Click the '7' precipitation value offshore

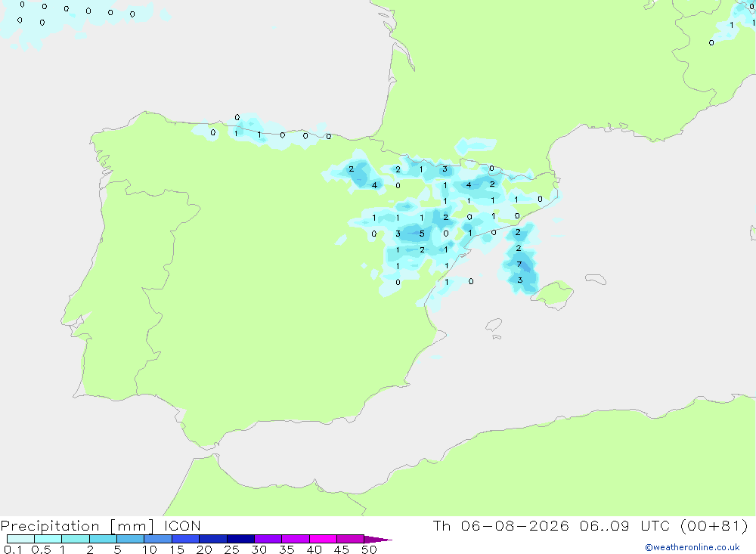pyautogui.click(x=519, y=265)
